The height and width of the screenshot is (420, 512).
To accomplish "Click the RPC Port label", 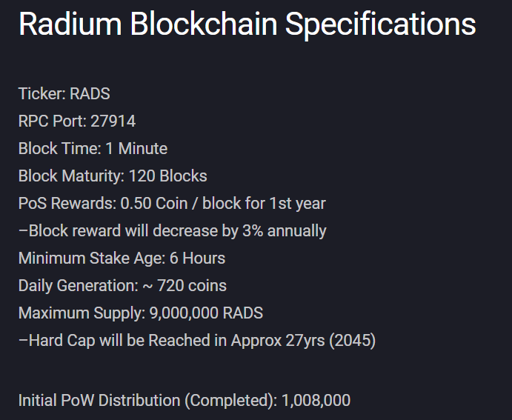I will [52, 121].
